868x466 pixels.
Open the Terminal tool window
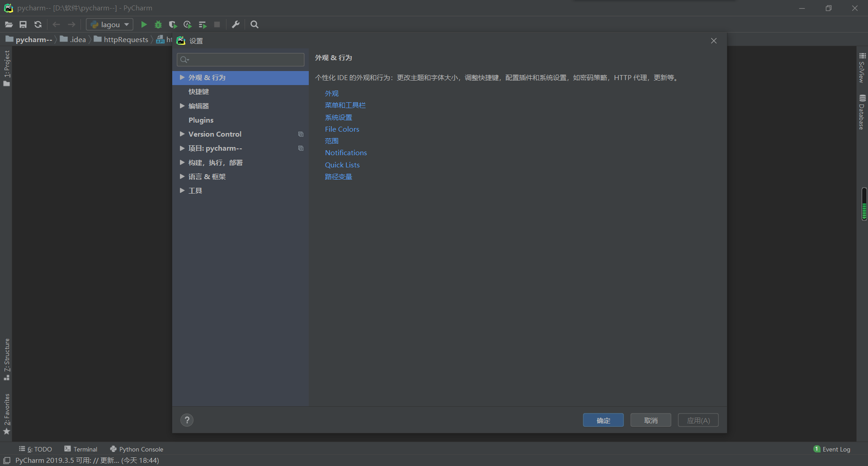coord(81,449)
